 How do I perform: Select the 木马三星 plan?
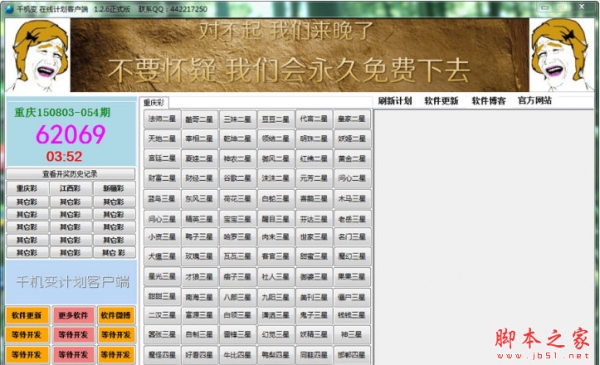(x=352, y=199)
